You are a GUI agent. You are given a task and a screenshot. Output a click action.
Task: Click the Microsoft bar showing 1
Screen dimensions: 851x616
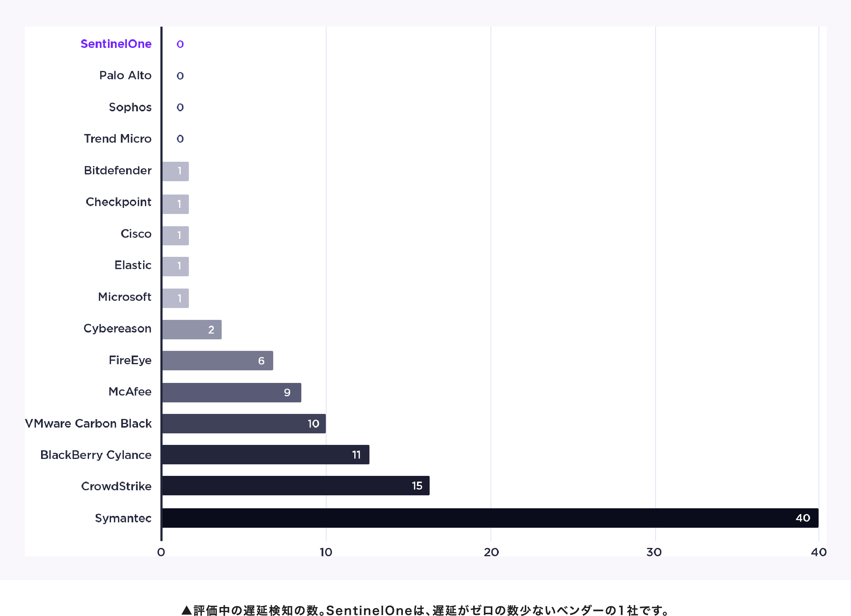point(176,298)
